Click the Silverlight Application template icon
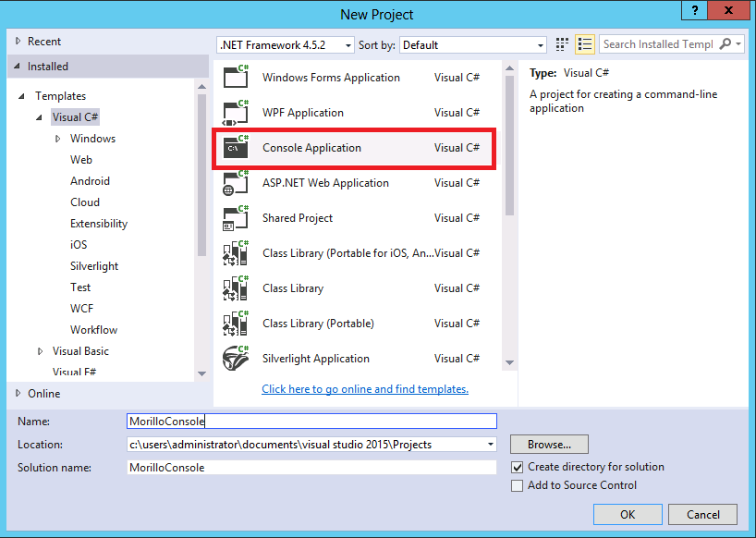 (x=236, y=359)
